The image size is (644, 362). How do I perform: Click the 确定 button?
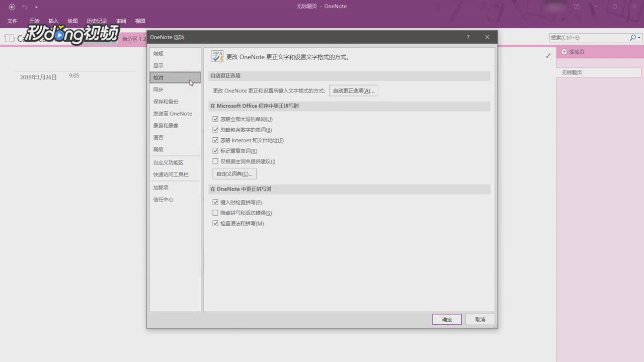point(447,319)
